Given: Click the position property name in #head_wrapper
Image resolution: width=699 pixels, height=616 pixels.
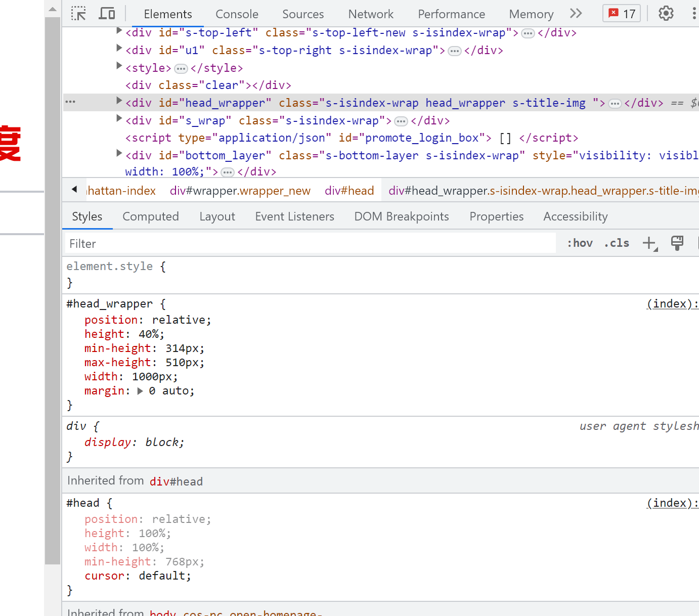Looking at the screenshot, I should click(x=111, y=320).
